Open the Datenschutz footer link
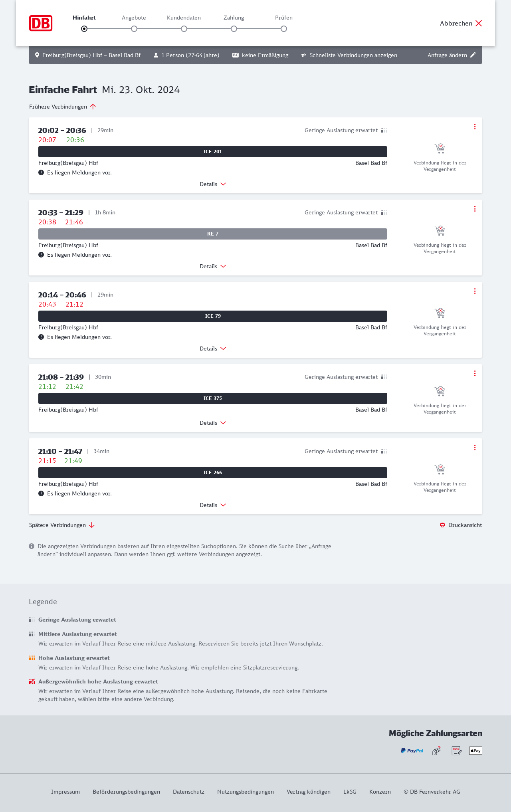Image resolution: width=511 pixels, height=812 pixels. click(188, 792)
